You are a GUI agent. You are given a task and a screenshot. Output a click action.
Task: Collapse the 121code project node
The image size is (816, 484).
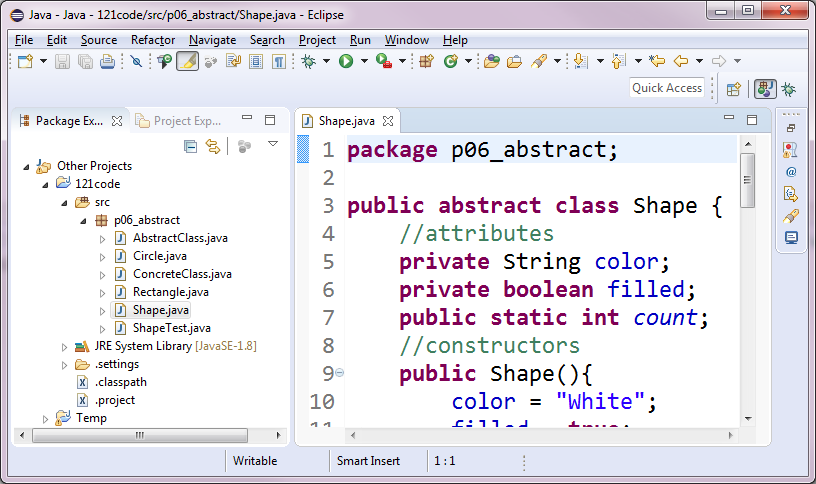point(45,185)
